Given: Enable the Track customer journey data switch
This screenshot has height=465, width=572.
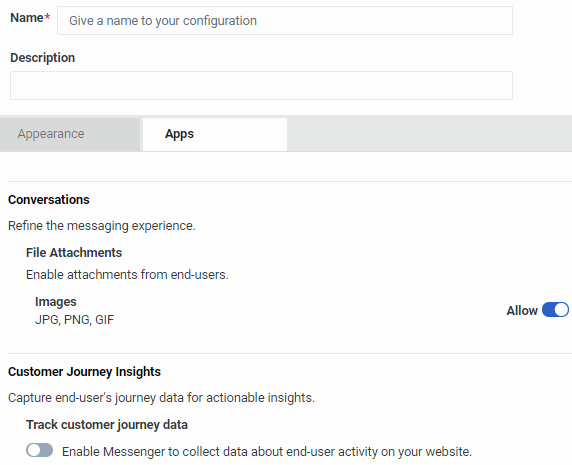Looking at the screenshot, I should pos(39,450).
